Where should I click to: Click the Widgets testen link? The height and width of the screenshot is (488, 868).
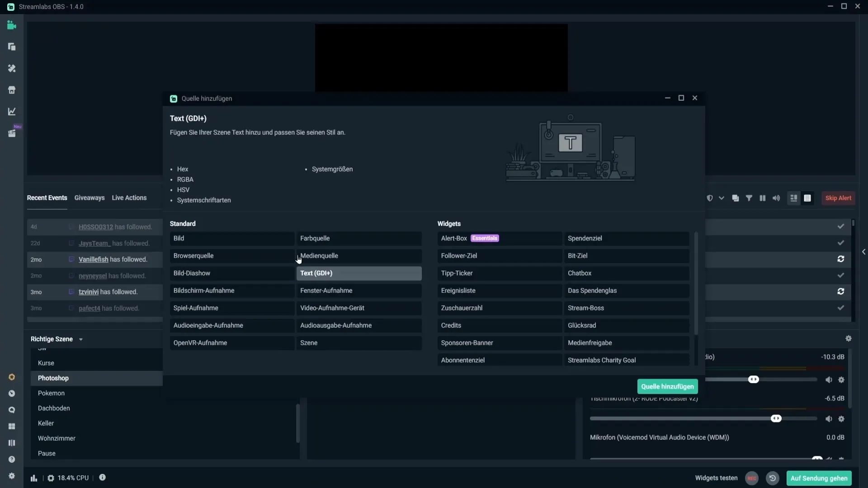[716, 478]
